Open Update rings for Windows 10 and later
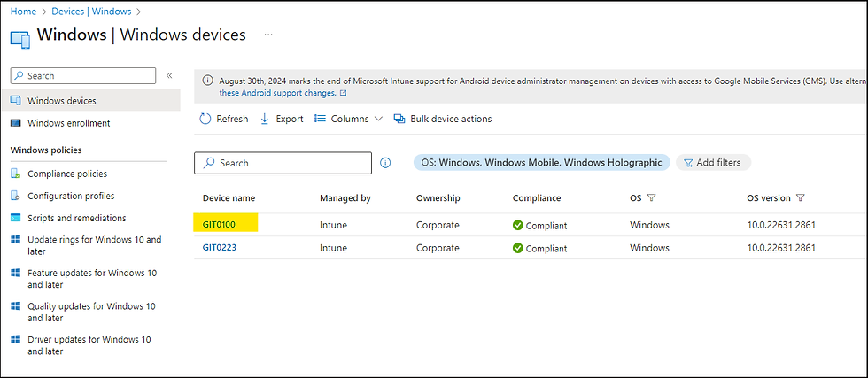 (95, 246)
